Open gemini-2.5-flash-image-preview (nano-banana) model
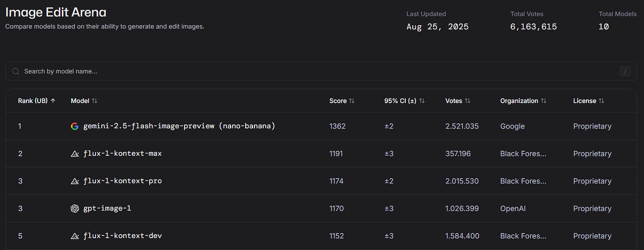644x250 pixels. point(179,126)
